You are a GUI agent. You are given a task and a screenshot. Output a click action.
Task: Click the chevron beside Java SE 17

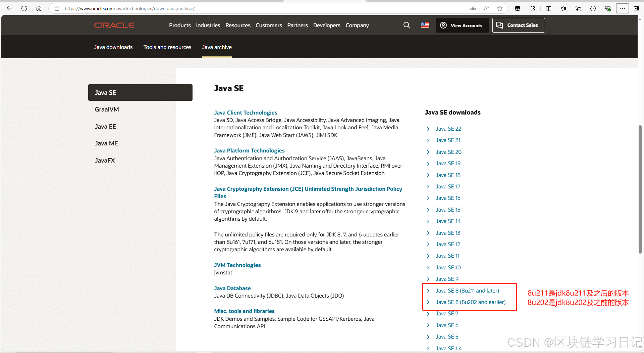pyautogui.click(x=428, y=187)
